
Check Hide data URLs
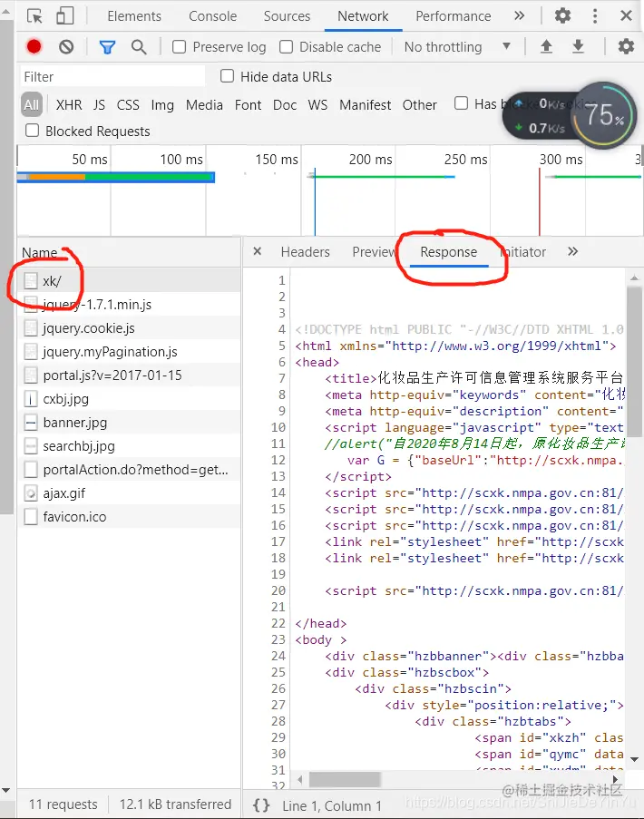227,76
